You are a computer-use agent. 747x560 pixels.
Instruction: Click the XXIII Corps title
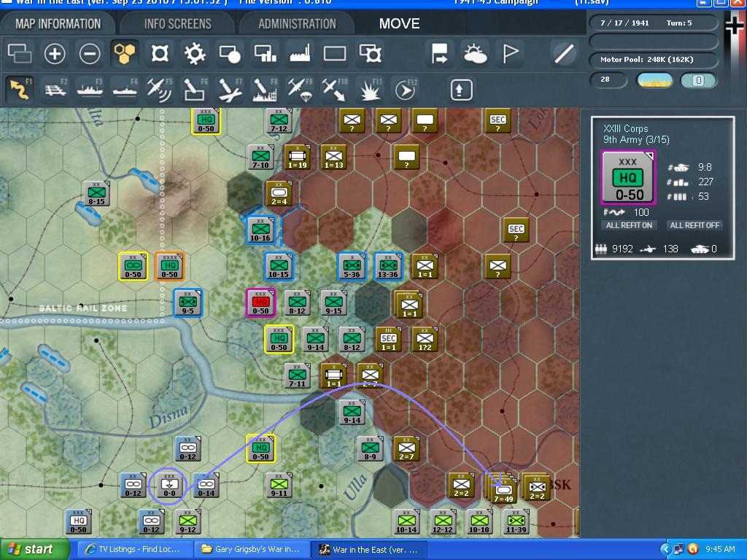click(625, 128)
